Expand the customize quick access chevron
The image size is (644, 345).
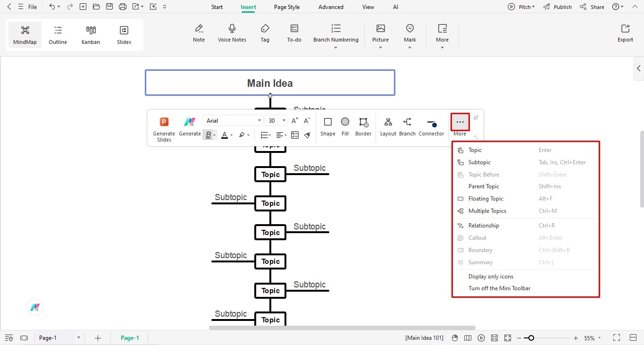164,7
